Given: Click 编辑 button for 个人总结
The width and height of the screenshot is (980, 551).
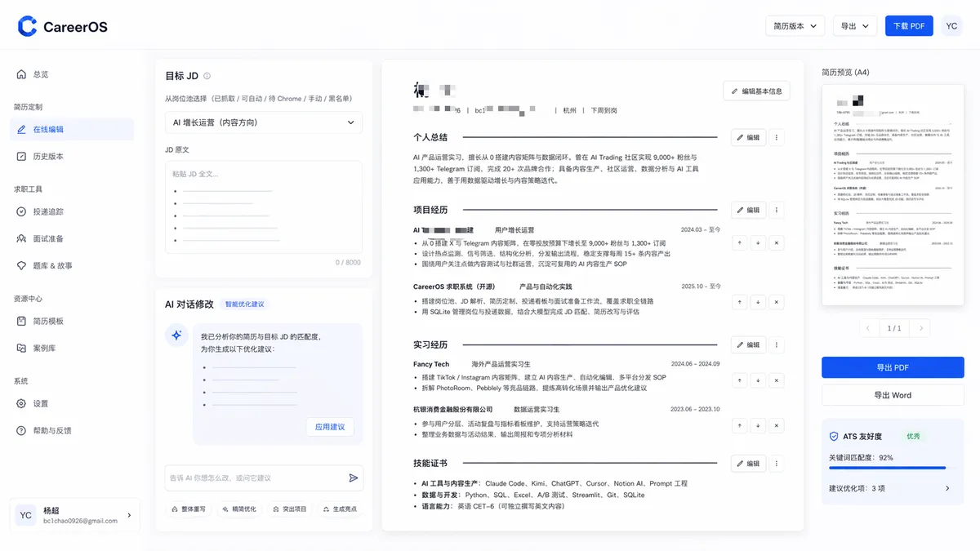Looking at the screenshot, I should point(747,137).
